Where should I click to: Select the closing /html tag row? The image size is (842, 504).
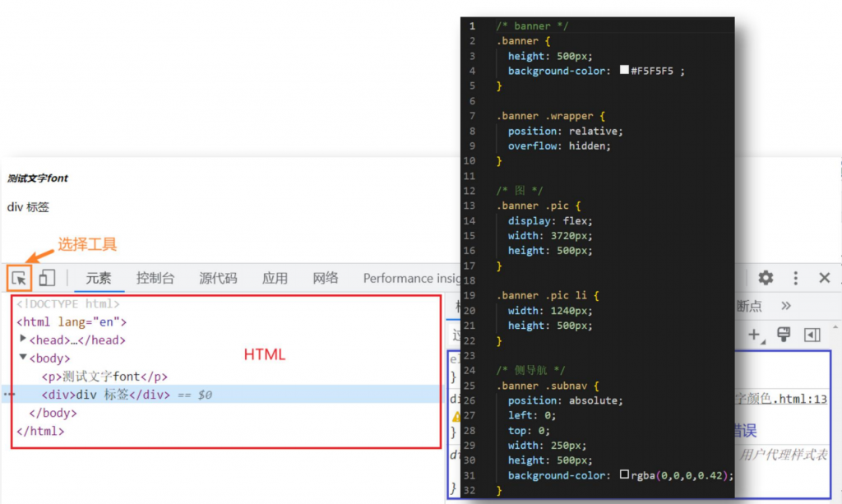(40, 431)
